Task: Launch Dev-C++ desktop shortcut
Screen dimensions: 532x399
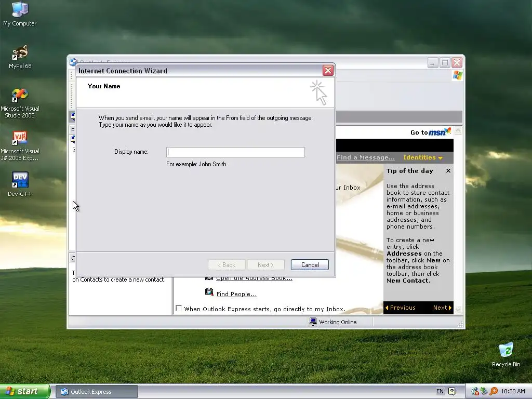Action: (20, 184)
